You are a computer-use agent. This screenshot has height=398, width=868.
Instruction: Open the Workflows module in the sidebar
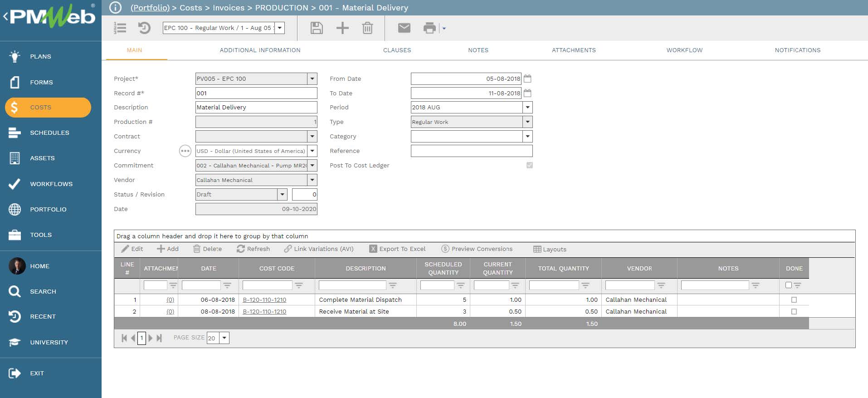pos(51,184)
